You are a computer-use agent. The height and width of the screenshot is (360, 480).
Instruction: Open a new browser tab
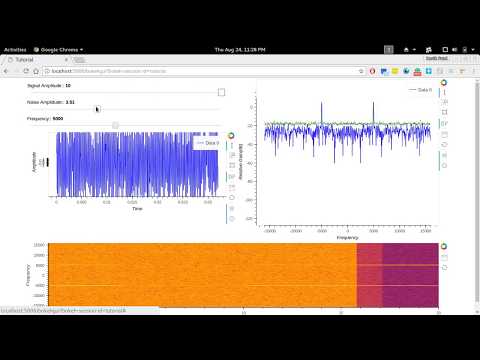[80, 60]
